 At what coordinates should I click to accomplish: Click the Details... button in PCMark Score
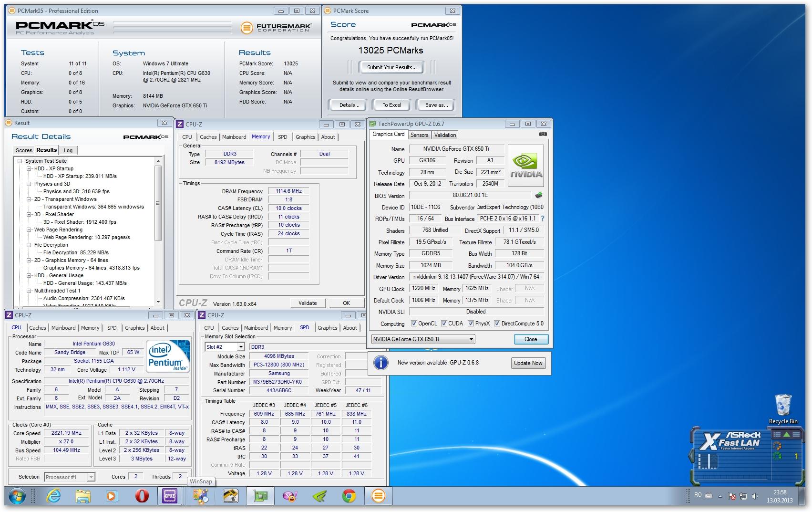[x=349, y=105]
